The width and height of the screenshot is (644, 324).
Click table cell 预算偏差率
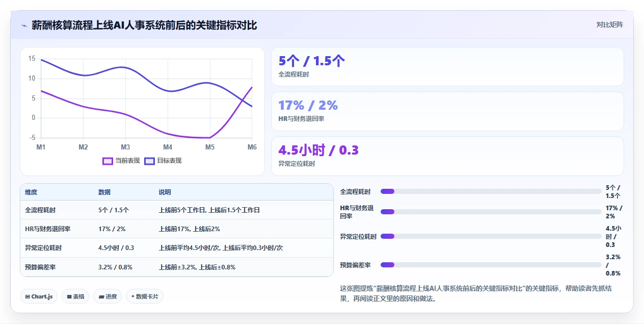click(40, 267)
